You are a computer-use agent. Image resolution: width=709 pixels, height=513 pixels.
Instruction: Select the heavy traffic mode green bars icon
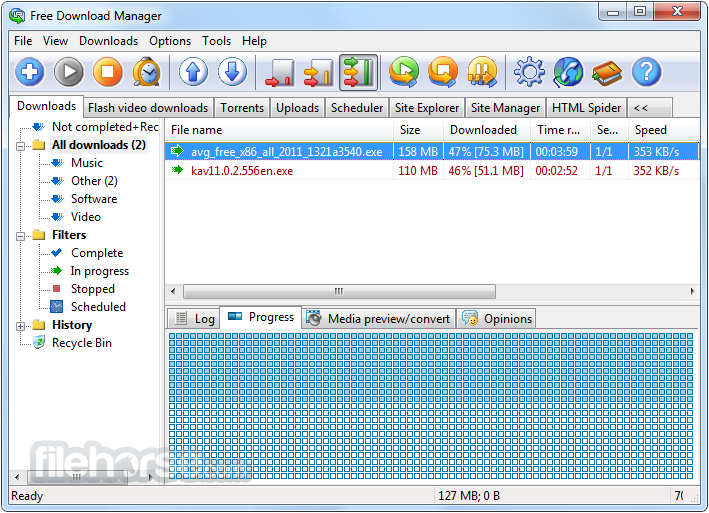coord(358,72)
